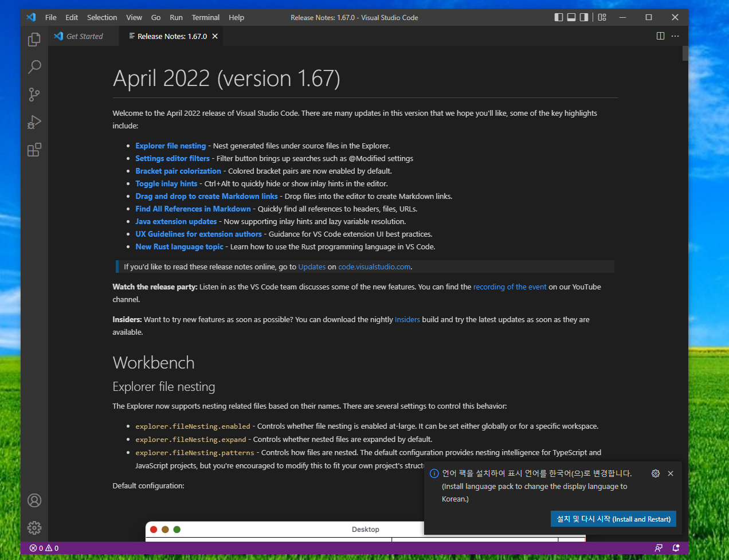Open the recording of the event link

(x=510, y=287)
